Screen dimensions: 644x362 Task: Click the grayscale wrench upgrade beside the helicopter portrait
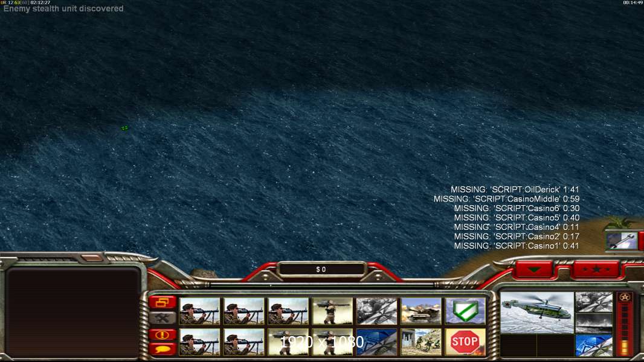pos(594,302)
